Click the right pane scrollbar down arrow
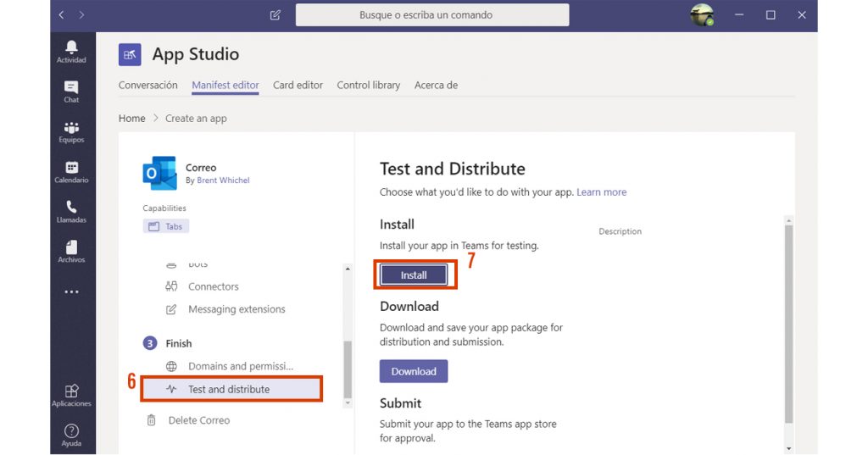Screen dimensions: 868x455 click(x=789, y=449)
